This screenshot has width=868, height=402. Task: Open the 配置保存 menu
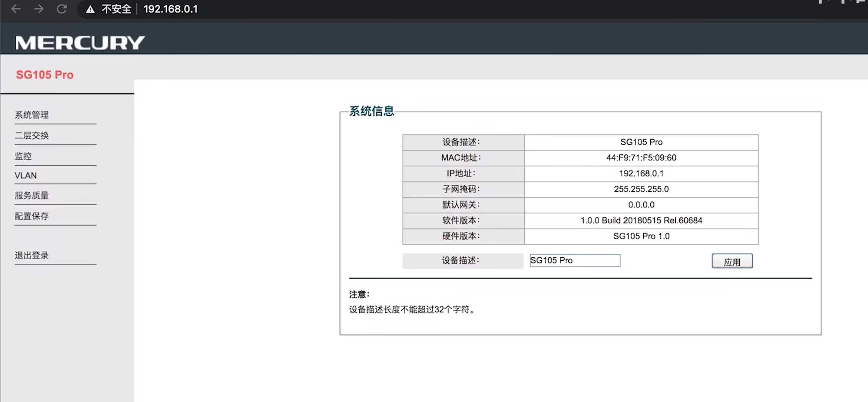[32, 216]
